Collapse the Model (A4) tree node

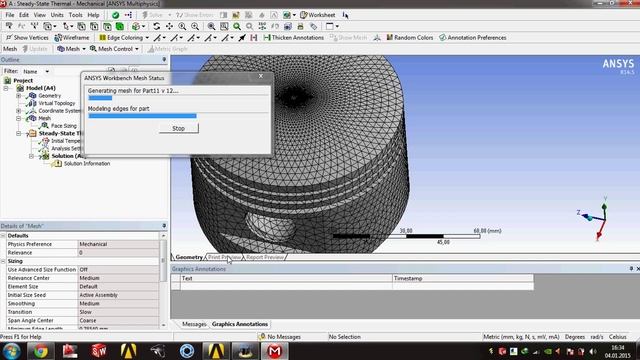point(6,88)
